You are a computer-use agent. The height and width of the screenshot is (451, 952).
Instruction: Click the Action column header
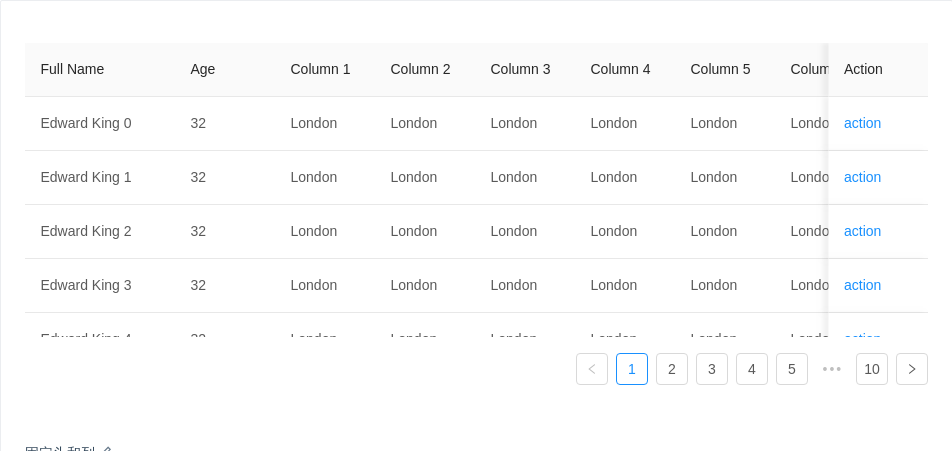point(863,69)
